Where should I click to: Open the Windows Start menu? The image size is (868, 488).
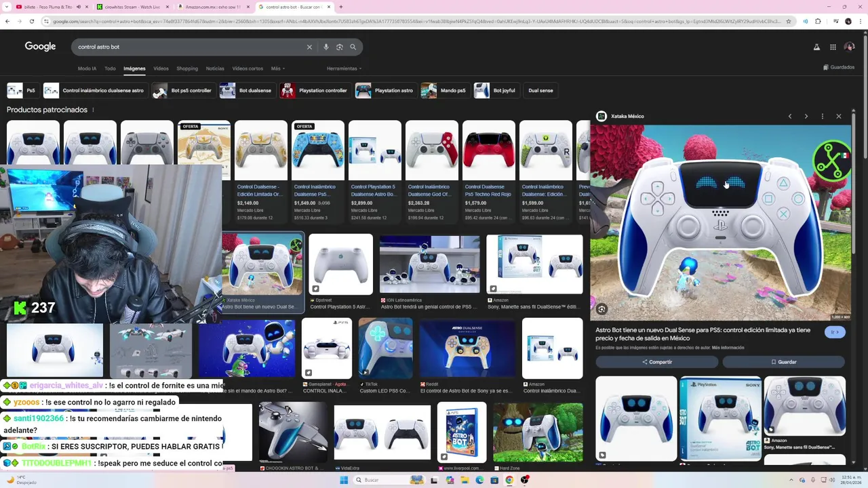(344, 480)
